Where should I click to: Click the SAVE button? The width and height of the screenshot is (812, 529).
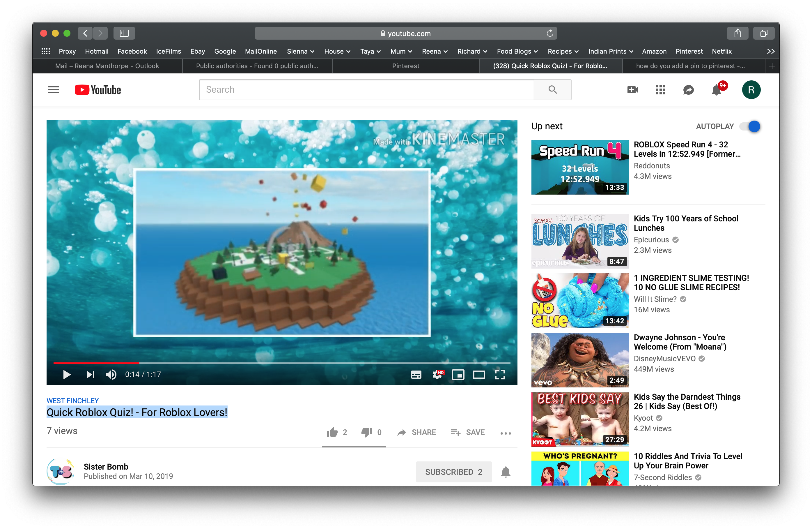click(x=467, y=432)
